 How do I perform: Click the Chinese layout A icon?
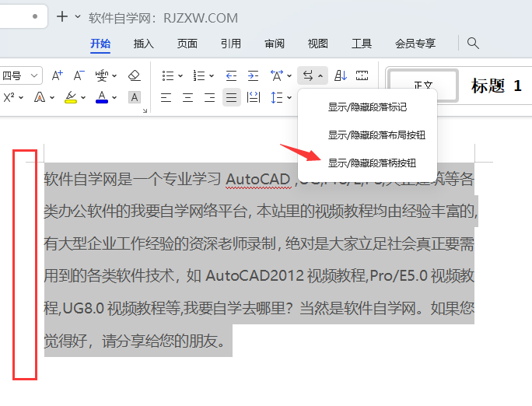click(x=277, y=75)
